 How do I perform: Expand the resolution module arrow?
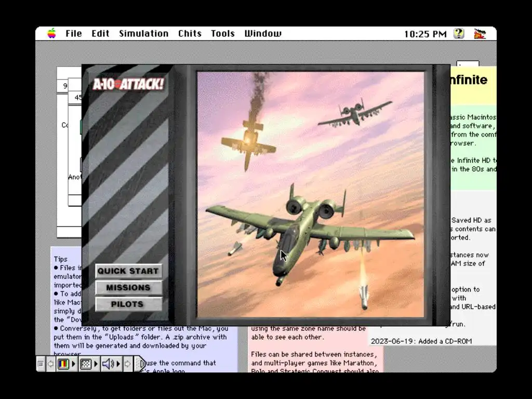pos(96,364)
